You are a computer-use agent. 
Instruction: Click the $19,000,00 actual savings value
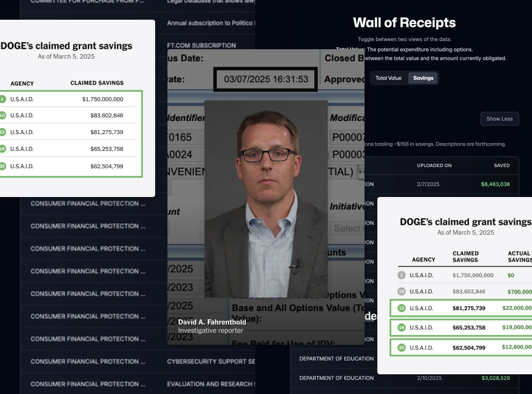point(517,328)
